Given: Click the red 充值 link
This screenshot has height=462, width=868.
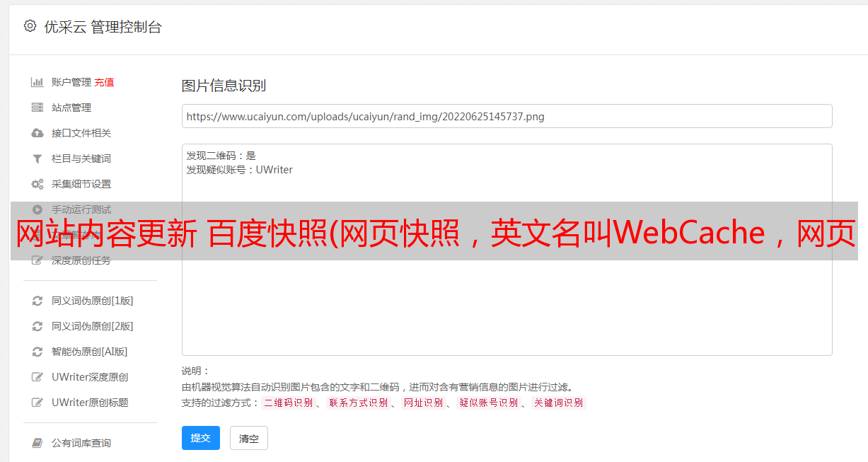Looking at the screenshot, I should coord(104,82).
